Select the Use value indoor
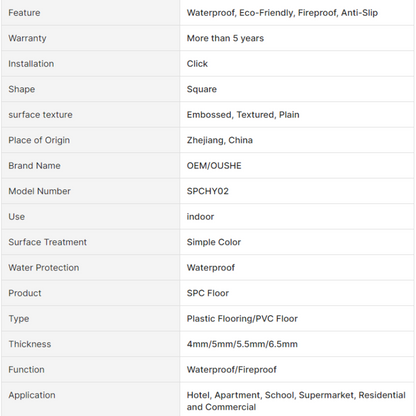This screenshot has height=416, width=416. point(200,217)
